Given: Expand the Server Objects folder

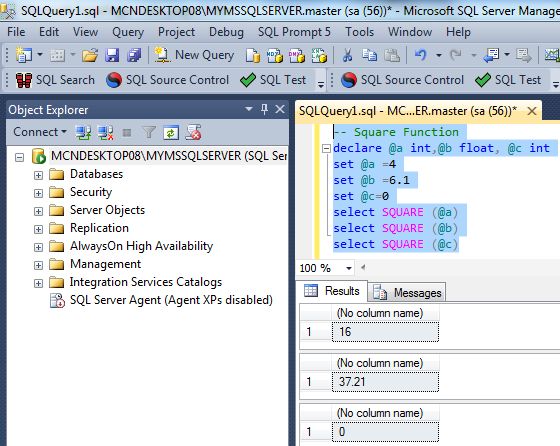Looking at the screenshot, I should (38, 211).
